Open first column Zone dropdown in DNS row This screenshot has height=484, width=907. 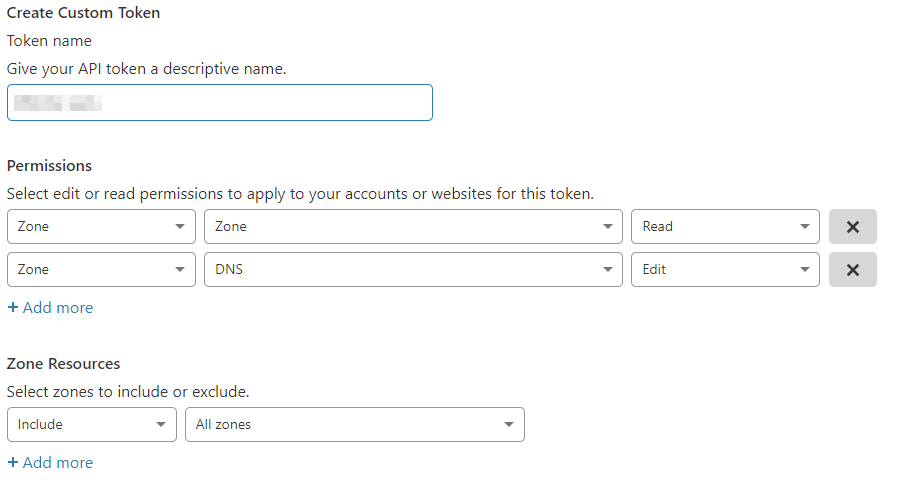101,270
